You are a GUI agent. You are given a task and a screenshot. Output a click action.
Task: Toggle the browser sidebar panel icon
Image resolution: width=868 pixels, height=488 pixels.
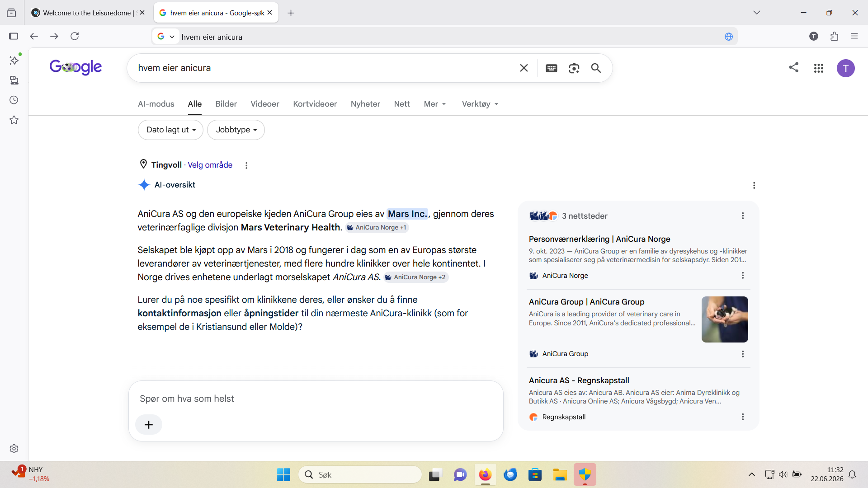tap(14, 36)
